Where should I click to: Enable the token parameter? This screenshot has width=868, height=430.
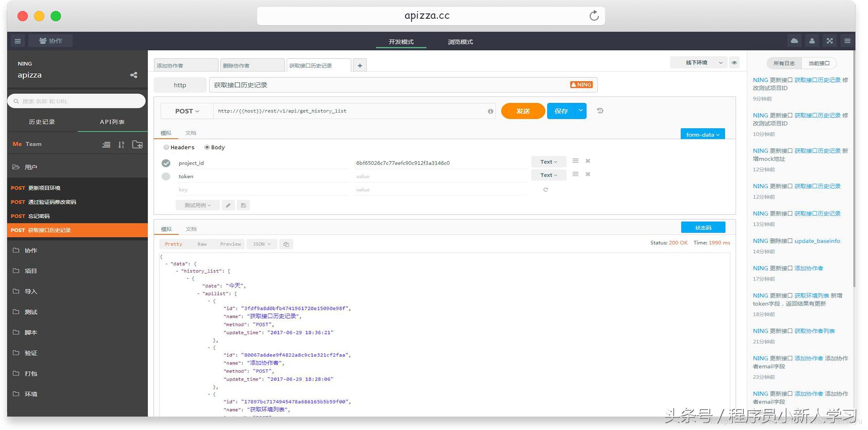click(166, 177)
